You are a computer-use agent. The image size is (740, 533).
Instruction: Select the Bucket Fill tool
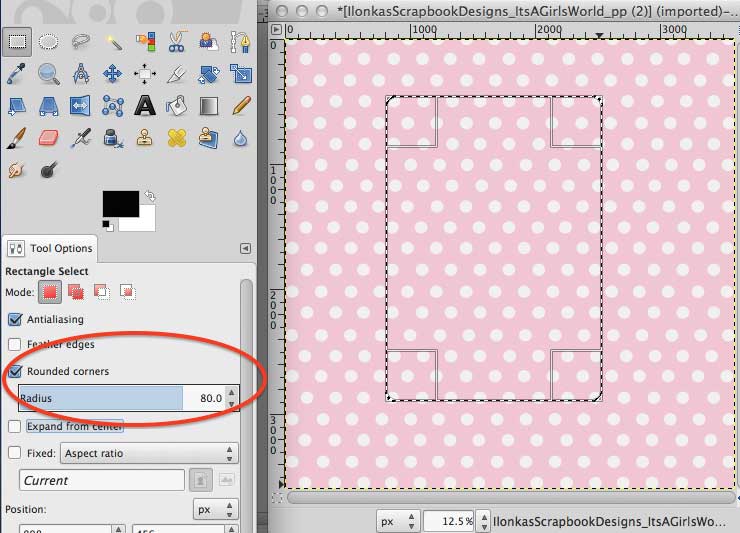[177, 106]
